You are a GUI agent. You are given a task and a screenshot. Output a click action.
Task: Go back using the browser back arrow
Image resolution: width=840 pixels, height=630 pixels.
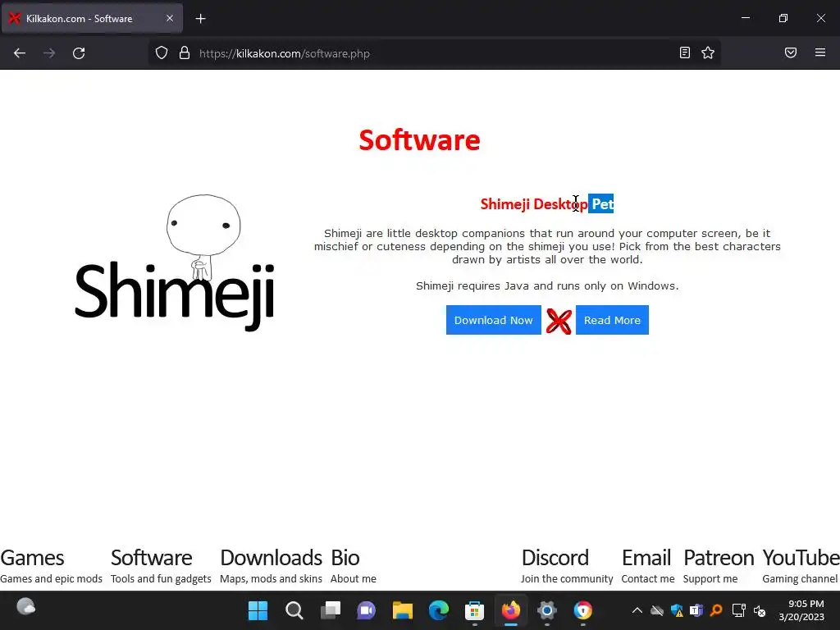point(20,53)
